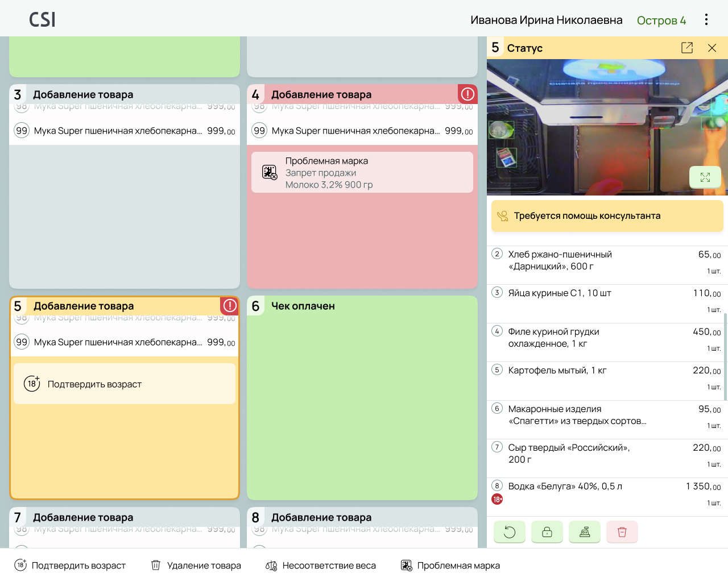
Task: Click the red trash delete button
Action: (622, 532)
